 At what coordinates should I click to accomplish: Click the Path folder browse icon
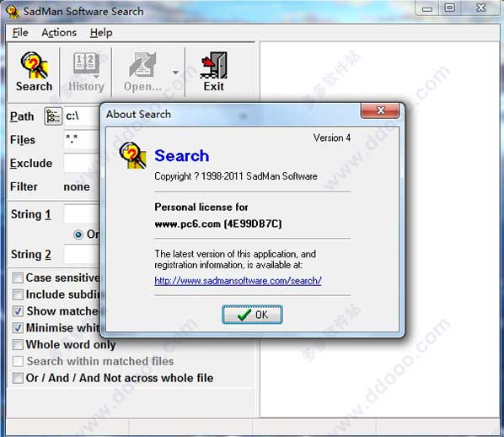pos(53,116)
